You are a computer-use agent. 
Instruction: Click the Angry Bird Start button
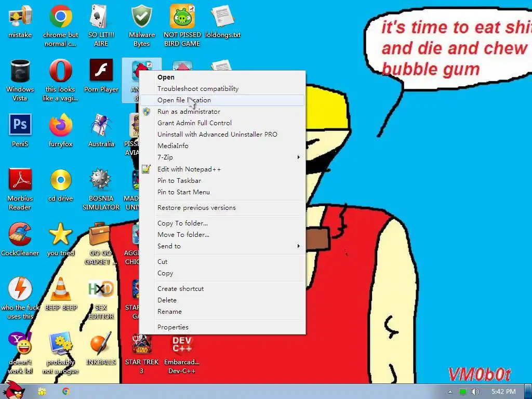14,390
